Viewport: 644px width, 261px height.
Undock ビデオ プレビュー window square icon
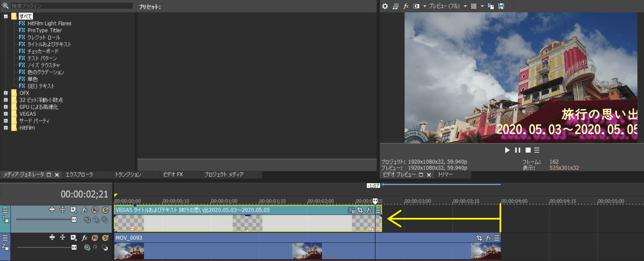coord(421,175)
